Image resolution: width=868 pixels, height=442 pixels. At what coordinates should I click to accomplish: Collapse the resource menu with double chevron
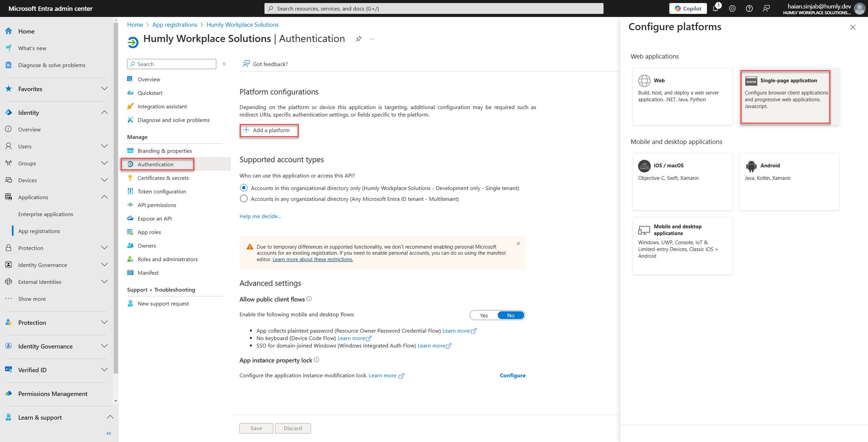tap(224, 64)
